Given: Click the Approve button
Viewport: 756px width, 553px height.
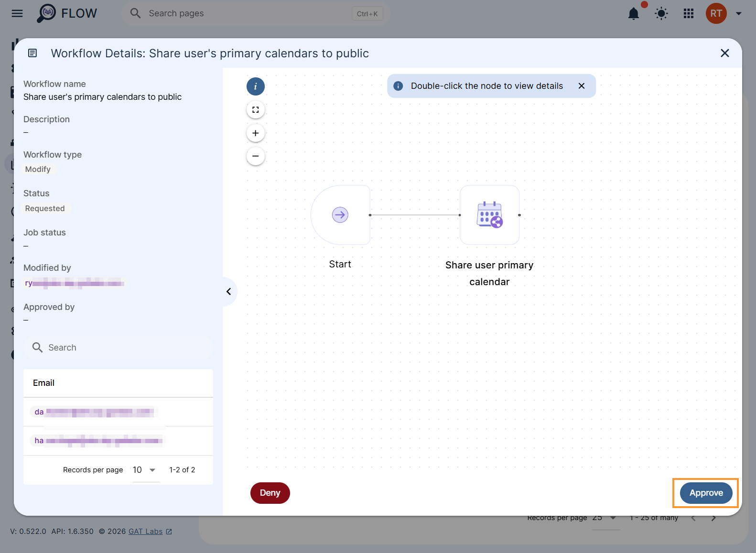Looking at the screenshot, I should [706, 493].
